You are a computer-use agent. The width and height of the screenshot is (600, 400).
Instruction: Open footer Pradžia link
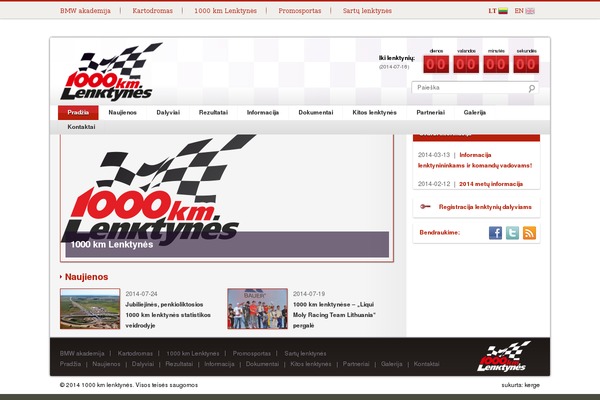pos(70,364)
